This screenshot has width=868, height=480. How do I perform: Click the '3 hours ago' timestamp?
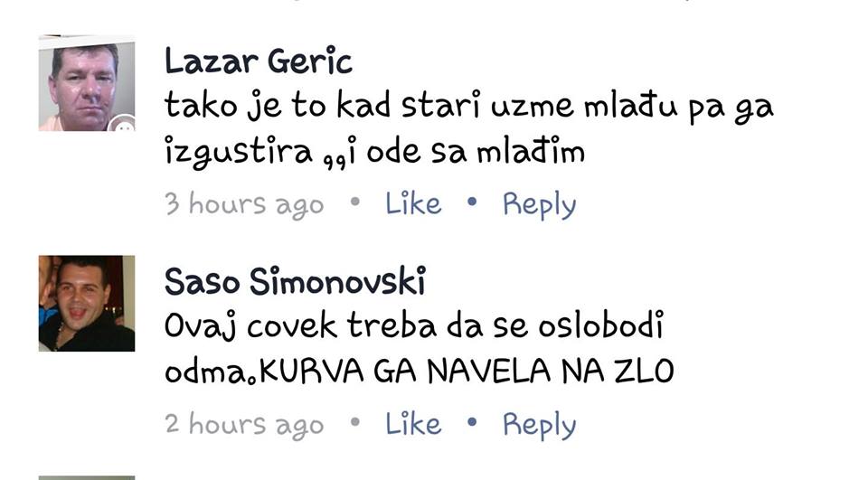pyautogui.click(x=244, y=204)
